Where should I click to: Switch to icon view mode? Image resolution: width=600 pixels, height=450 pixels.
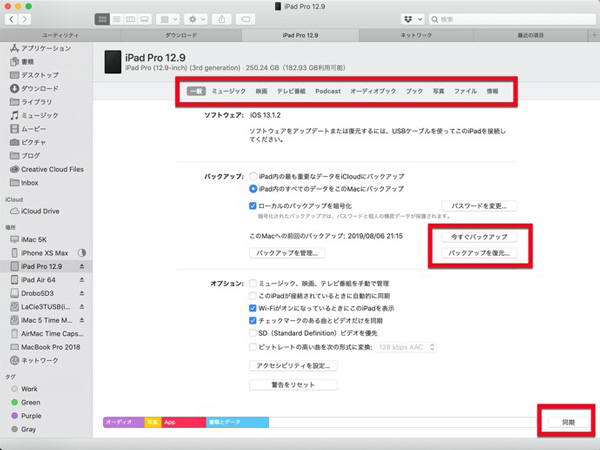(x=102, y=19)
